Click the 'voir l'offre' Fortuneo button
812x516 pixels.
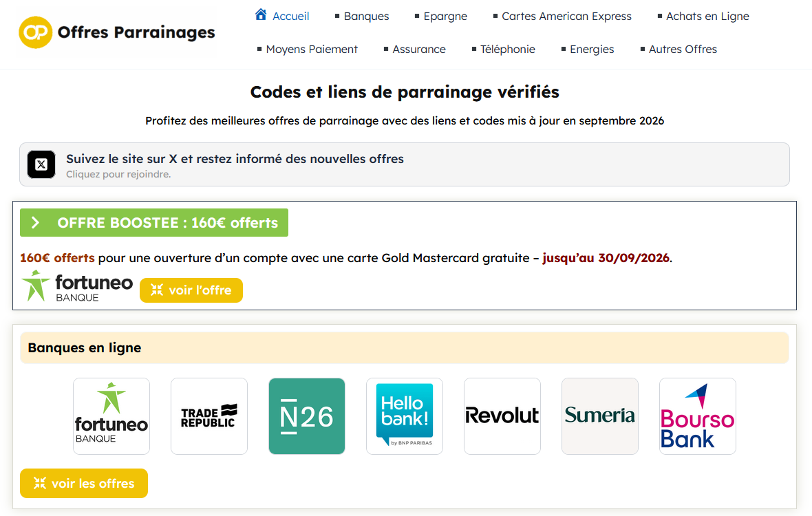[x=191, y=290]
